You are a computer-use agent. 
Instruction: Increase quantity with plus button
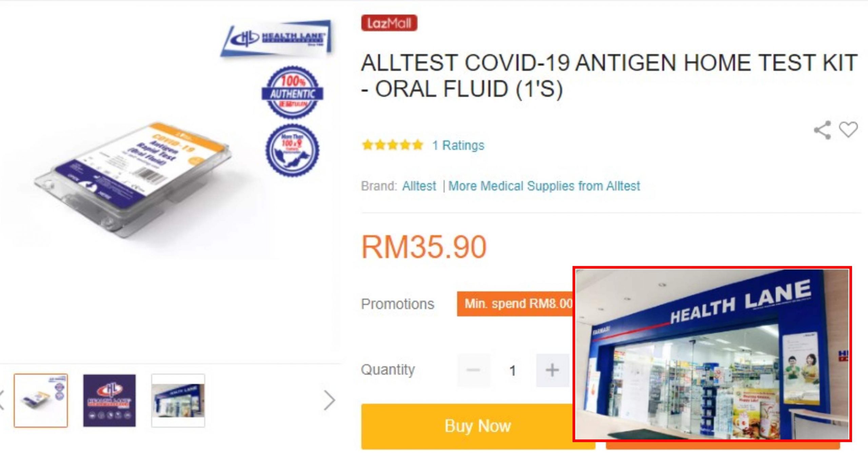pyautogui.click(x=552, y=370)
